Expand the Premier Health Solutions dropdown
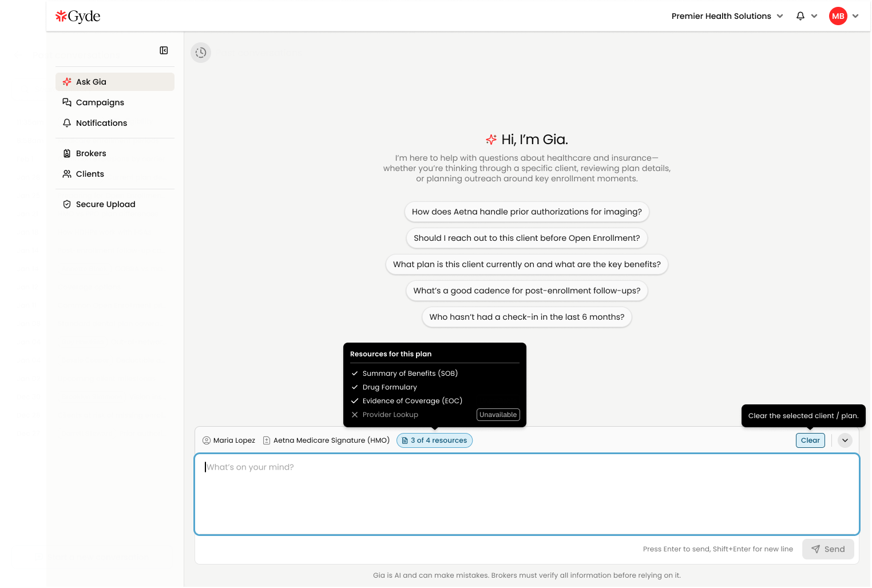 [x=727, y=16]
